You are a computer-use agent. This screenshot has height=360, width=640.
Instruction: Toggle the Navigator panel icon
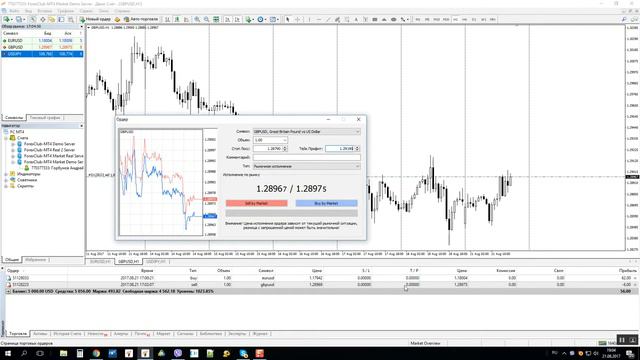point(51,19)
